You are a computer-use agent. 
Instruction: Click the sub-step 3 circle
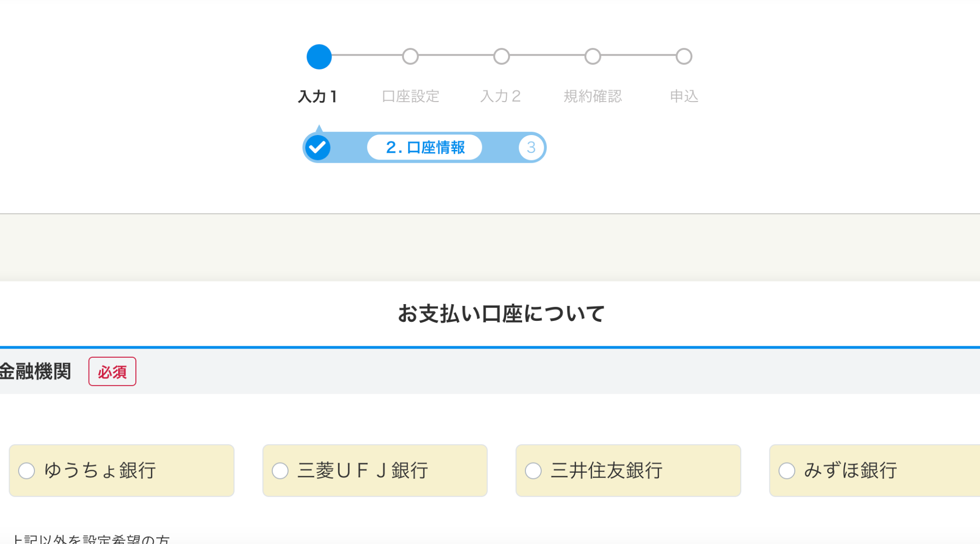pos(531,147)
